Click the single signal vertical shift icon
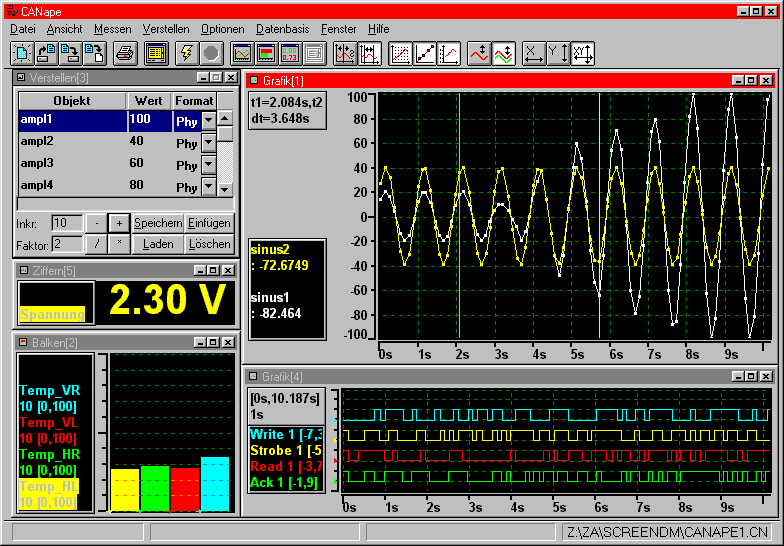This screenshot has height=546, width=784. pyautogui.click(x=479, y=53)
